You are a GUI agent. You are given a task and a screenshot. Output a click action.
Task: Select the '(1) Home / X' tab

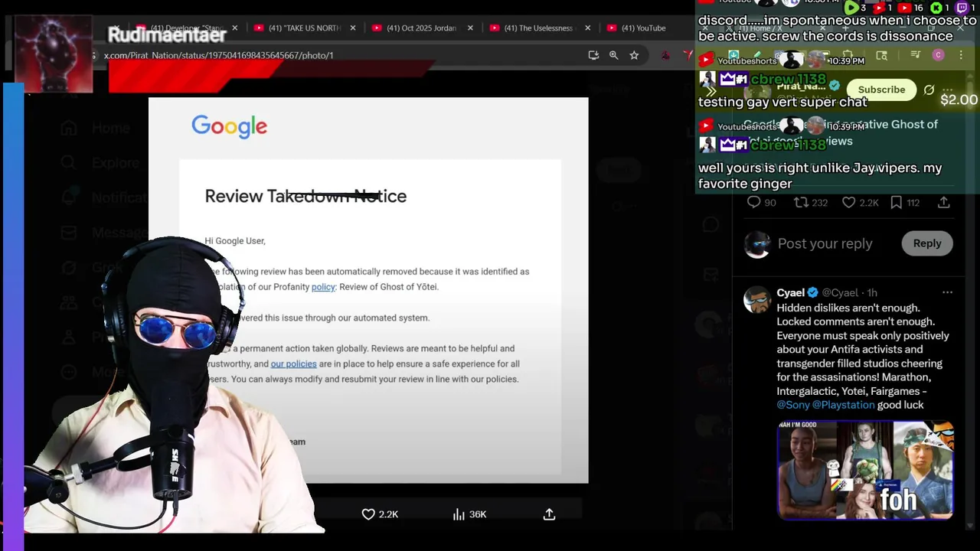coord(758,28)
